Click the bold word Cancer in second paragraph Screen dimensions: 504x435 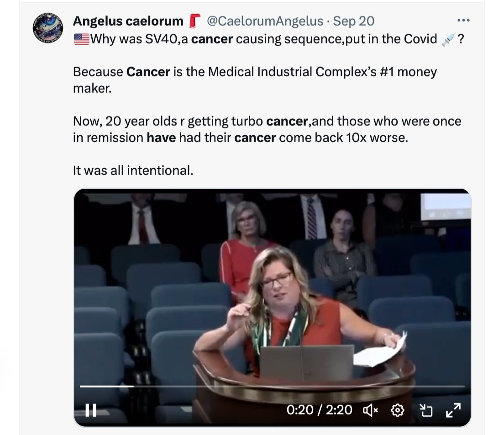tap(148, 72)
